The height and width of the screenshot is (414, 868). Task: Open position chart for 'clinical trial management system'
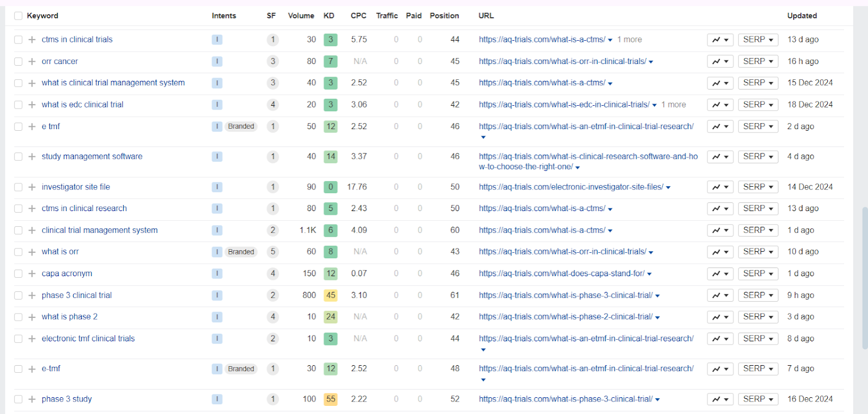click(720, 231)
